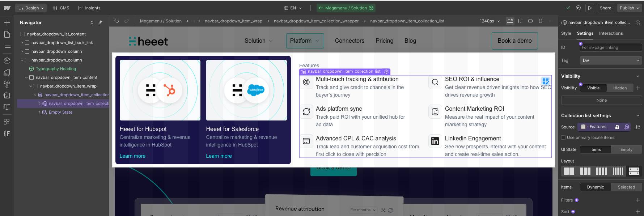Click the blue edit badge on collection list
Viewport: 644px width, 216px height.
click(x=546, y=81)
